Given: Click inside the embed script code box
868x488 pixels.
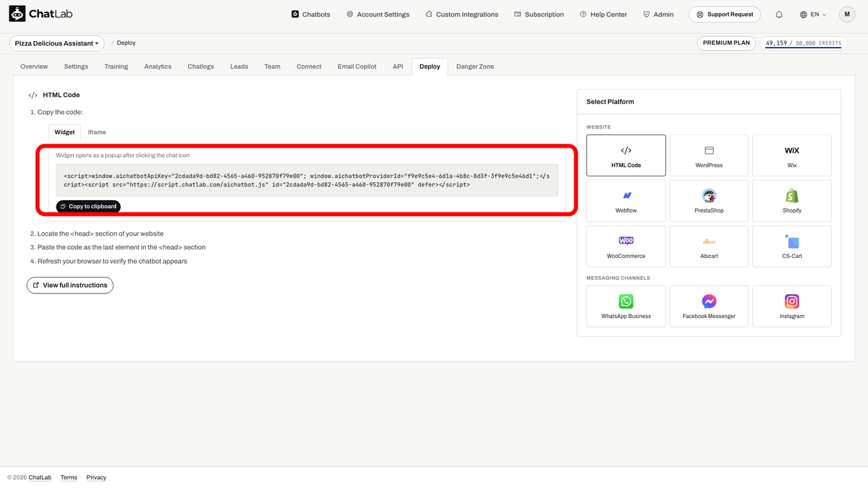Looking at the screenshot, I should click(307, 180).
